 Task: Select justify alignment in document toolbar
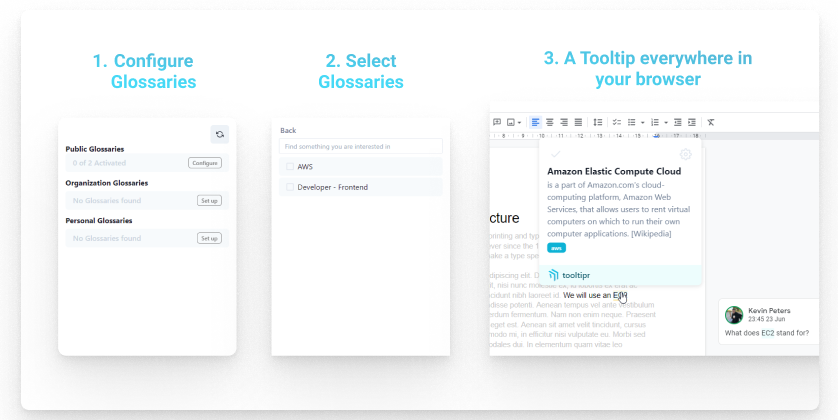coord(578,122)
